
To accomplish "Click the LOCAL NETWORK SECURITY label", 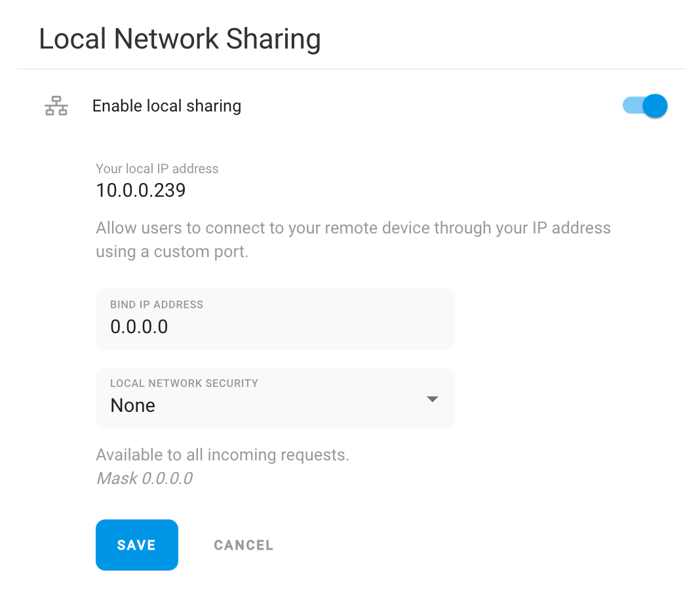I will tap(184, 383).
